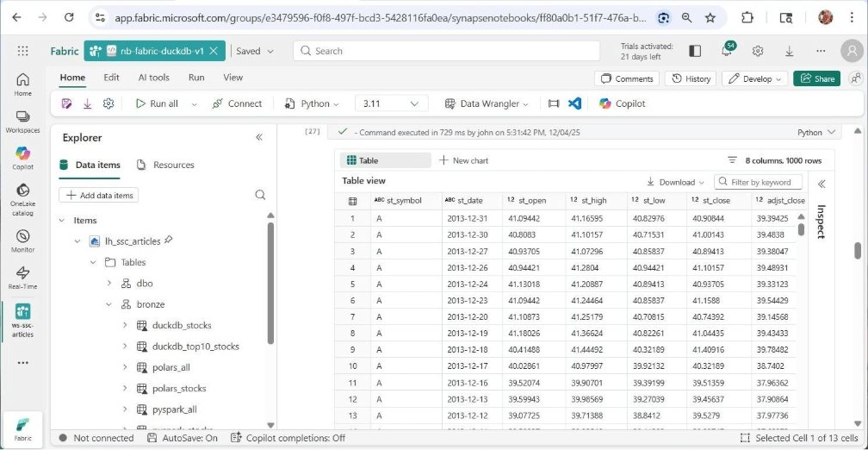The height and width of the screenshot is (450, 868).
Task: Click the Fabric experience switcher
Action: point(22,429)
